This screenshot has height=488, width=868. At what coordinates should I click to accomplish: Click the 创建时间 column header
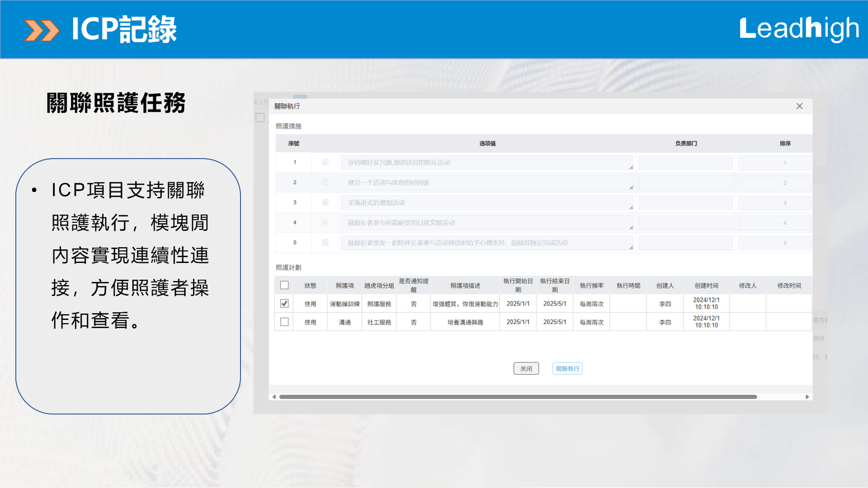[706, 286]
